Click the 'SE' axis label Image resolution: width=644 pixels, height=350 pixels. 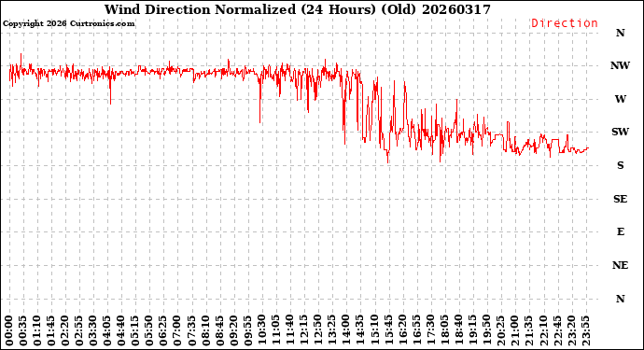pos(620,199)
